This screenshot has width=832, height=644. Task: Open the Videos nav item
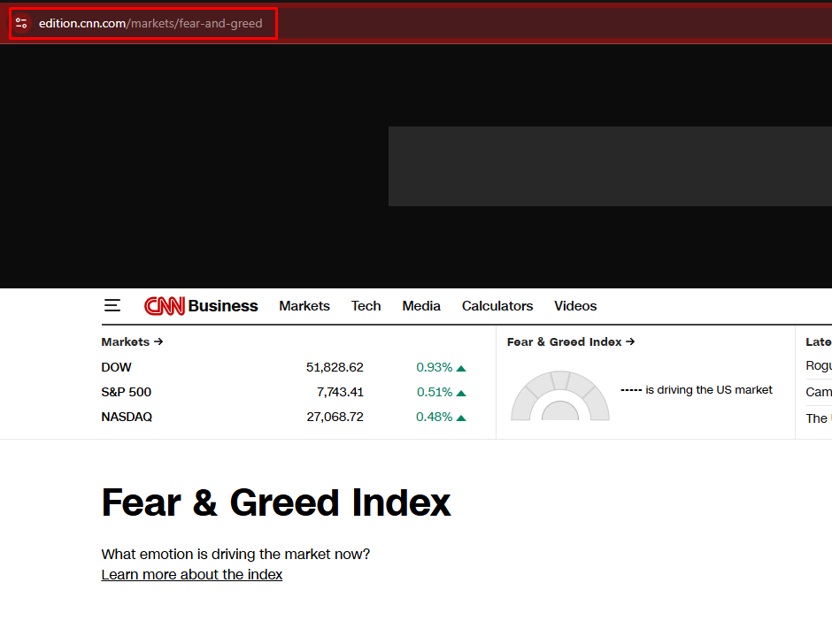575,306
